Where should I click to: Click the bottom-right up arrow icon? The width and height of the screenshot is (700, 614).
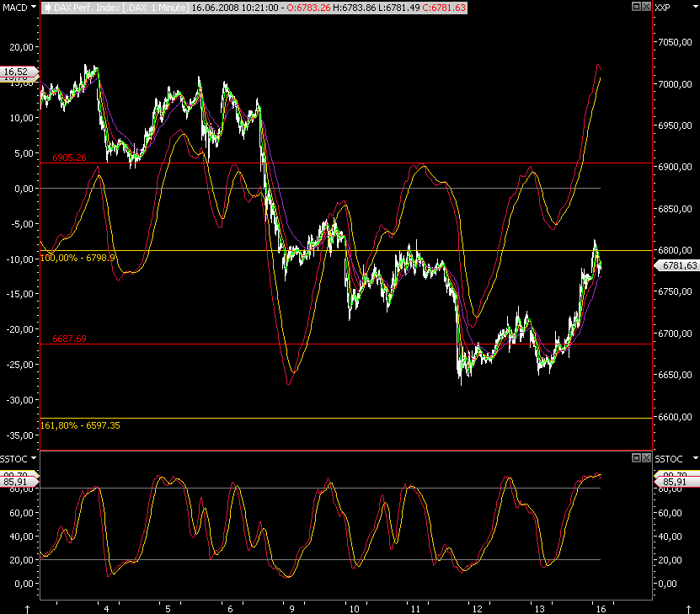[689, 609]
